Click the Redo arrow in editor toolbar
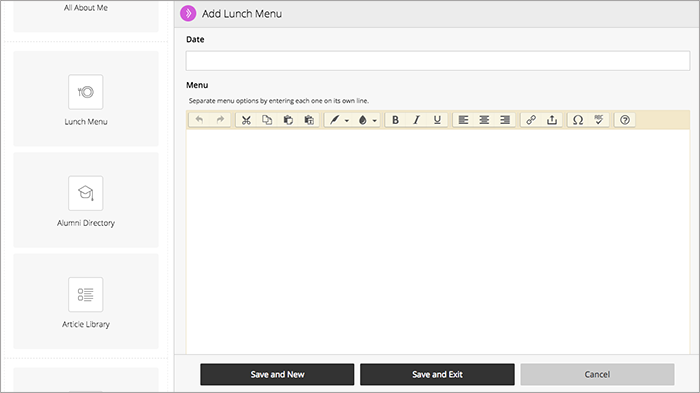 (220, 120)
